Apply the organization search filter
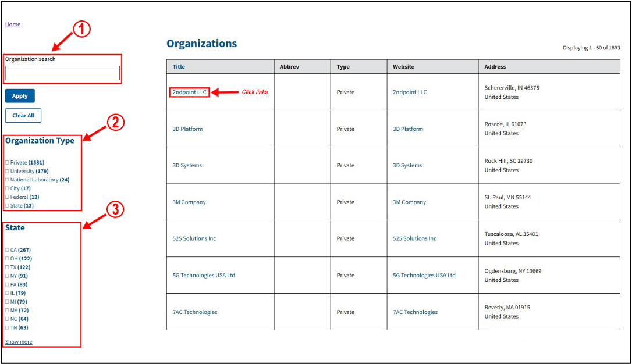The width and height of the screenshot is (632, 364). 20,96
